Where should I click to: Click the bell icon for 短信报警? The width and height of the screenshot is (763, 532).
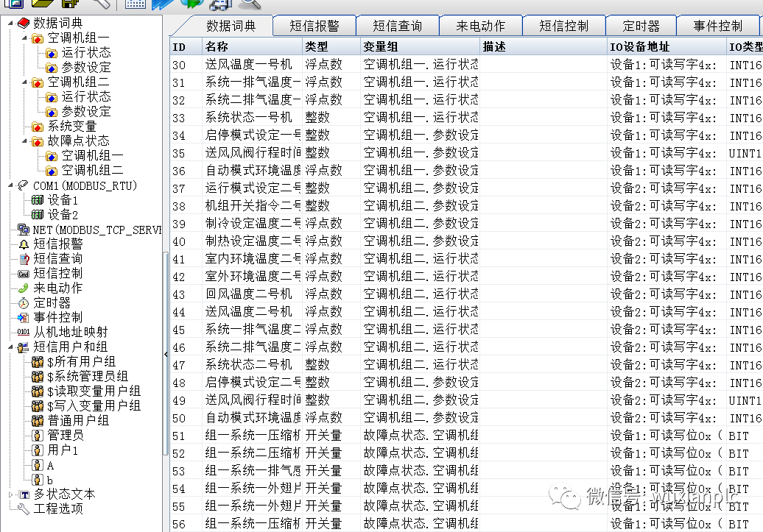pyautogui.click(x=24, y=244)
